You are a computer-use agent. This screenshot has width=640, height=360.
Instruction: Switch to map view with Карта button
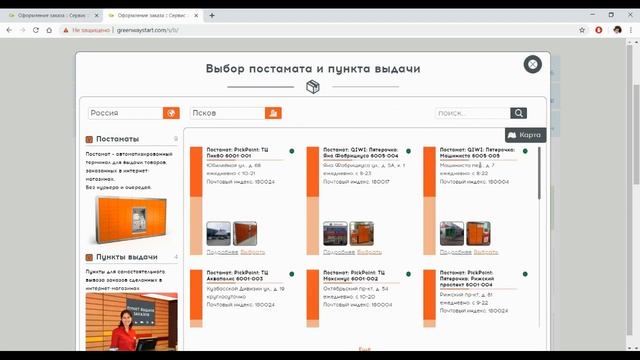point(525,135)
